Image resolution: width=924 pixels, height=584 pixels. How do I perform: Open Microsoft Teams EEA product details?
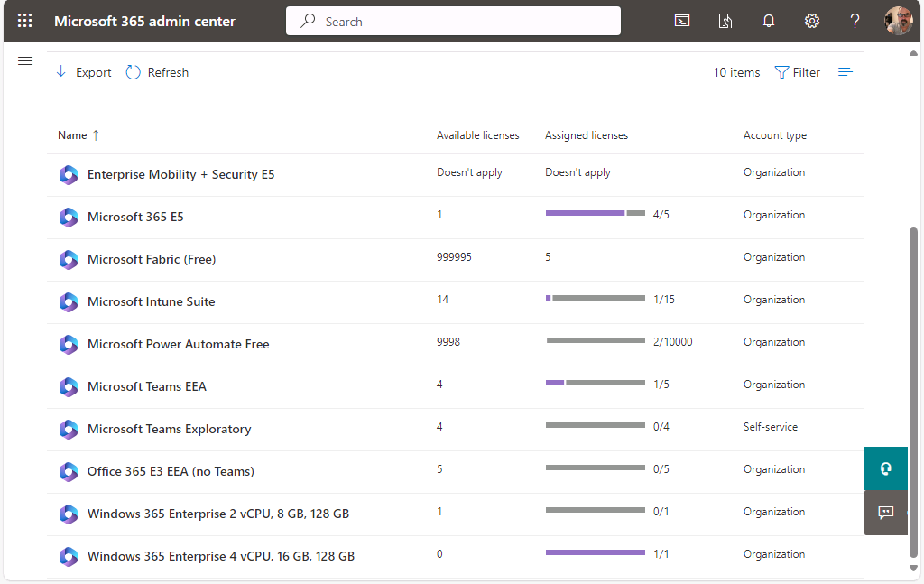147,386
